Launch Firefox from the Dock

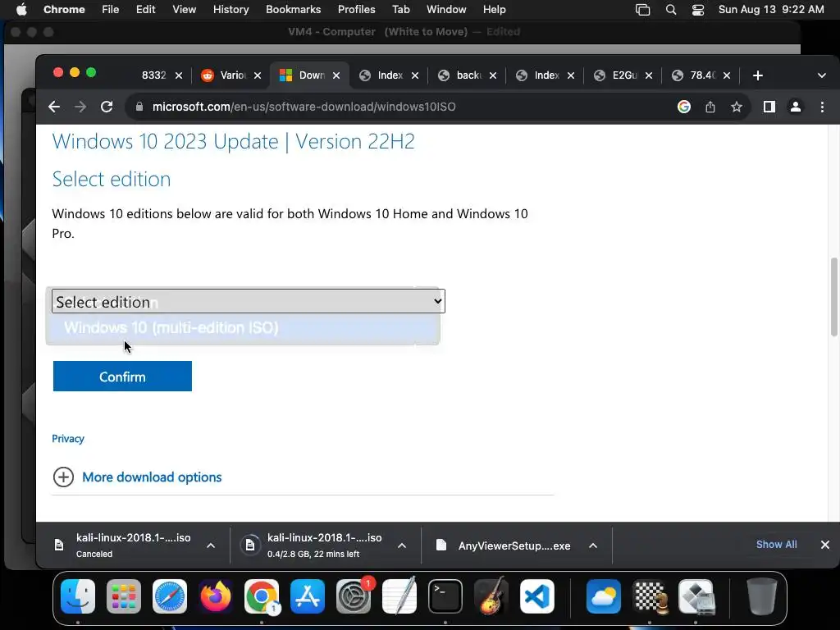tap(216, 596)
